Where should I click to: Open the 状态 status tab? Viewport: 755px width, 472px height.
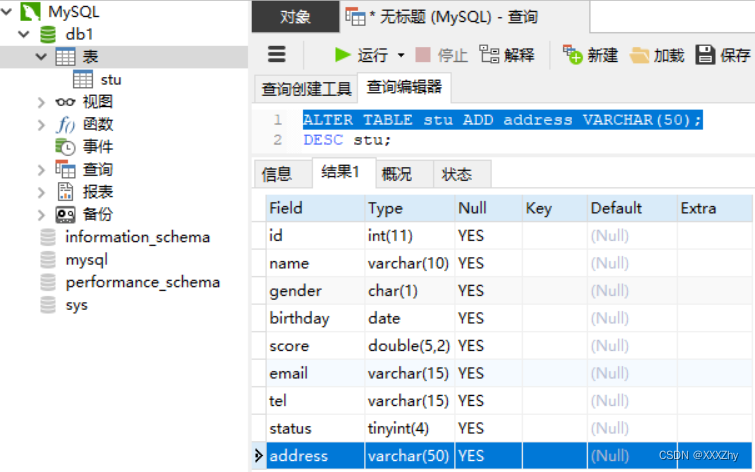(462, 174)
